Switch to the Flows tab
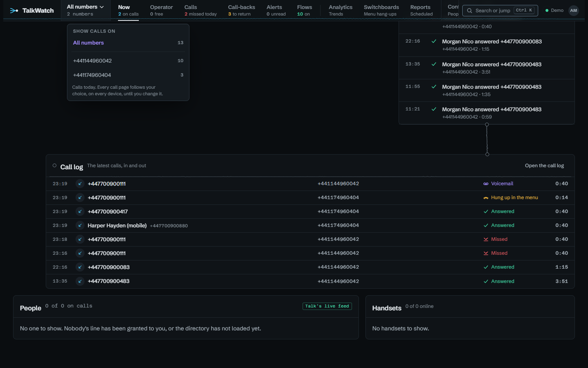The image size is (588, 368). pos(305,10)
